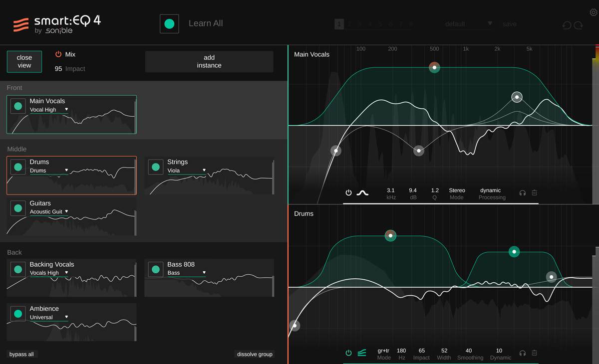This screenshot has width=599, height=364.
Task: Toggle the green power button on the Drums track
Action: 18,167
